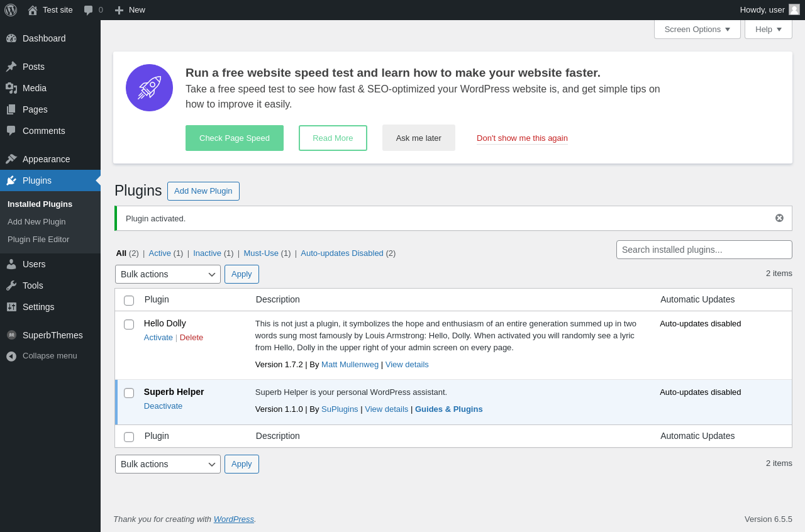Click the top Apply button
805x532 pixels.
coord(241,274)
